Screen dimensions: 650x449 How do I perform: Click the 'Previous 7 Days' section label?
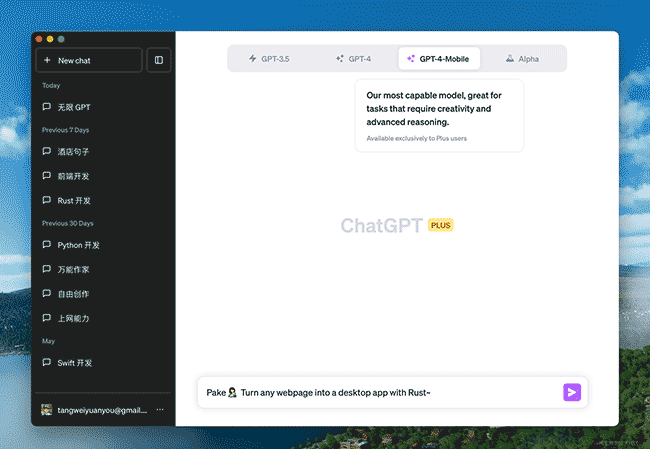tap(65, 130)
